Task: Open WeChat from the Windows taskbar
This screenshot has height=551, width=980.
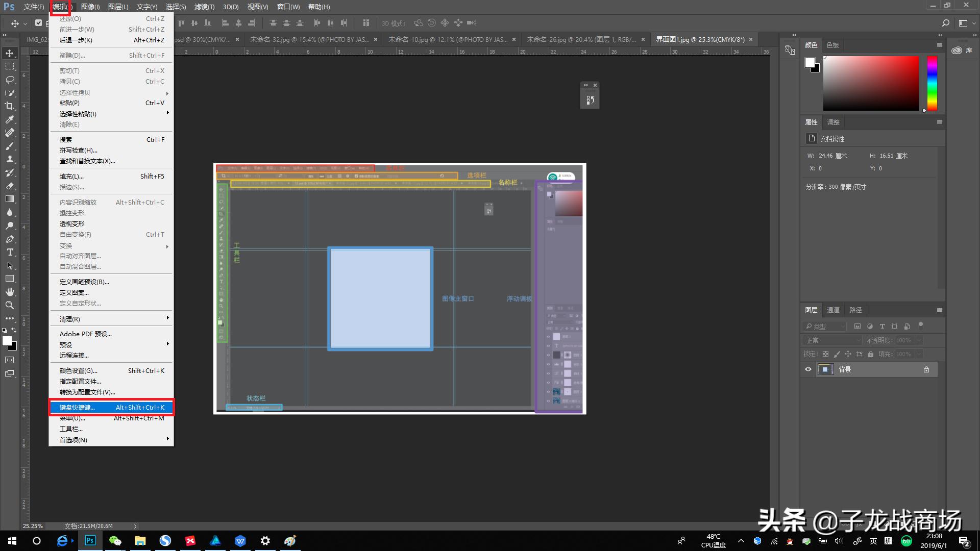Action: point(115,541)
